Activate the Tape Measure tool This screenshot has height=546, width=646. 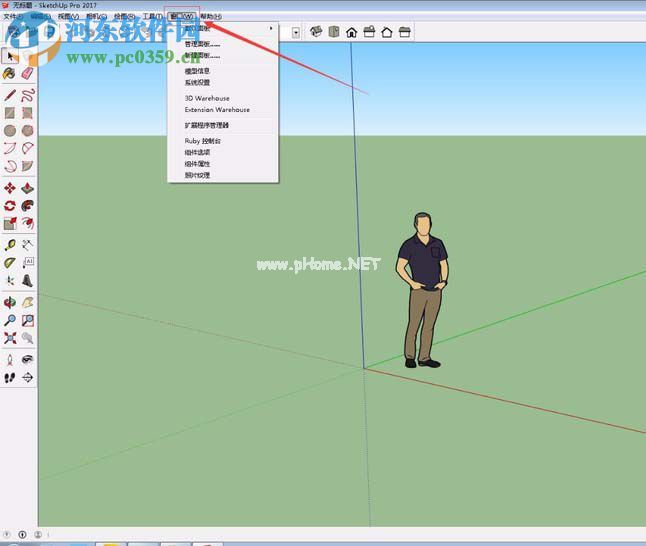click(x=10, y=244)
